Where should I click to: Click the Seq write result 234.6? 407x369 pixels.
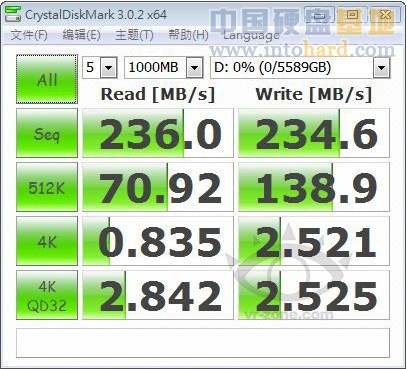pos(314,133)
